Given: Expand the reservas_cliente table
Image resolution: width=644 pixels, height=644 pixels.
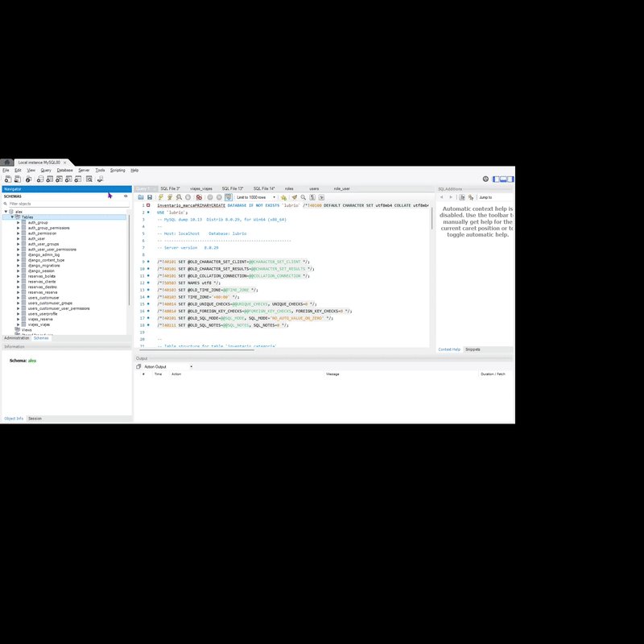Looking at the screenshot, I should [18, 282].
